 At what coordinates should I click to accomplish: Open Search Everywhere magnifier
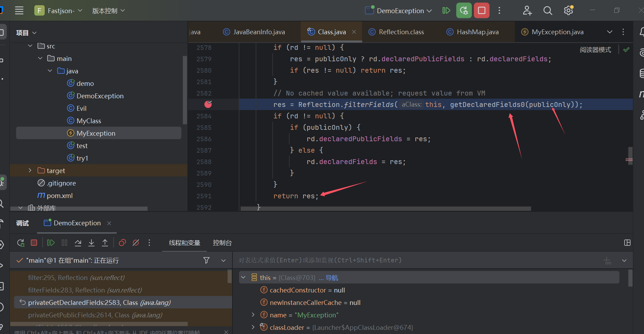click(x=548, y=11)
